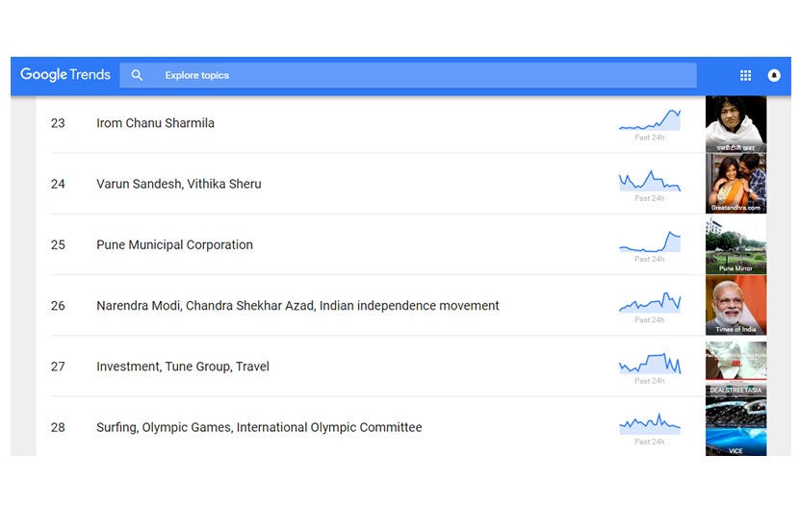Open the Google apps grid
This screenshot has height=532, width=799.
click(x=745, y=75)
